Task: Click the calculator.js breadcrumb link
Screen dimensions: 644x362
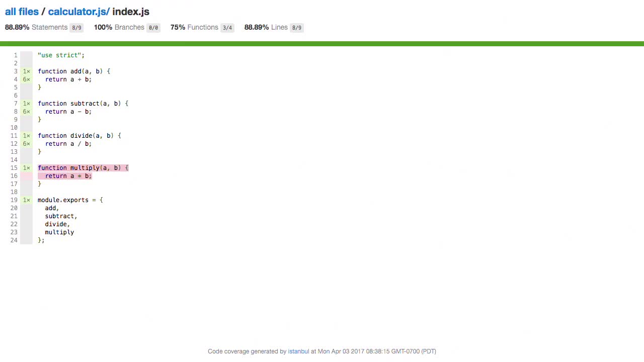Action: click(78, 12)
